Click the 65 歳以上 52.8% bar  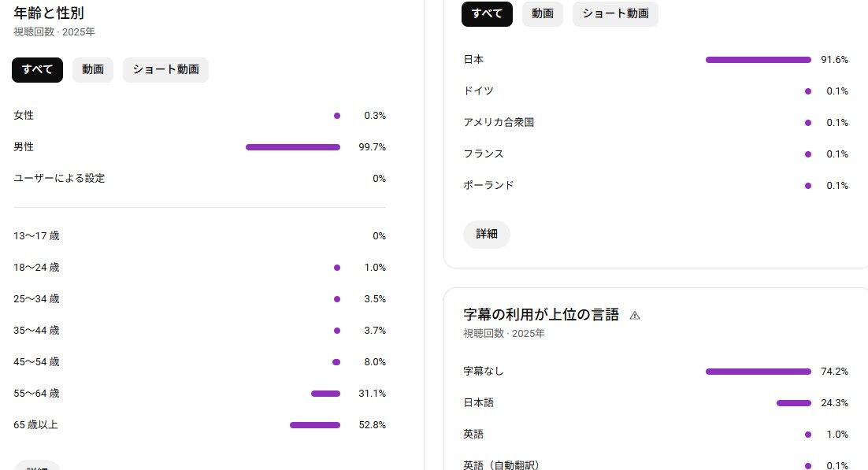coord(315,425)
